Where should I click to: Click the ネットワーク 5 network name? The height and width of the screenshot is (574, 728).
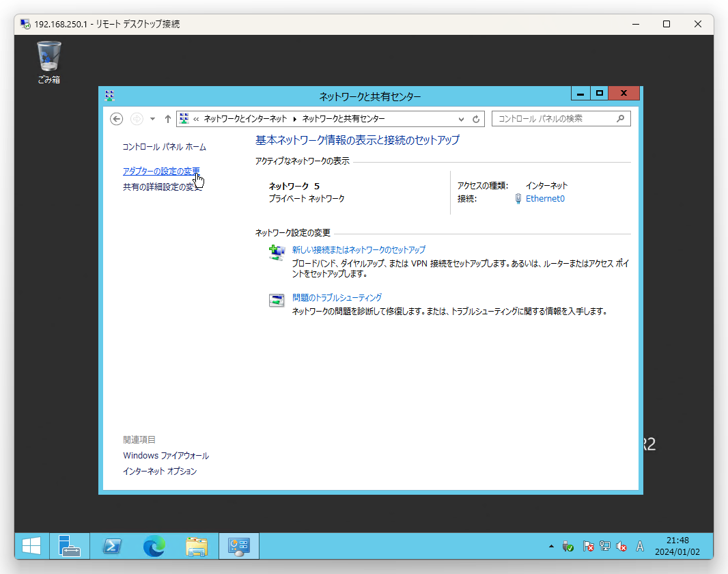click(294, 187)
